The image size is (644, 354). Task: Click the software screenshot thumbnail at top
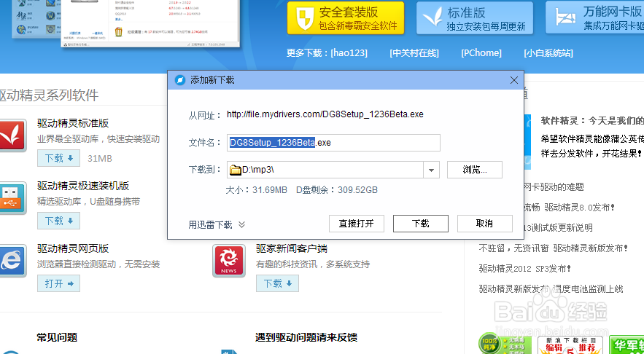(150, 23)
